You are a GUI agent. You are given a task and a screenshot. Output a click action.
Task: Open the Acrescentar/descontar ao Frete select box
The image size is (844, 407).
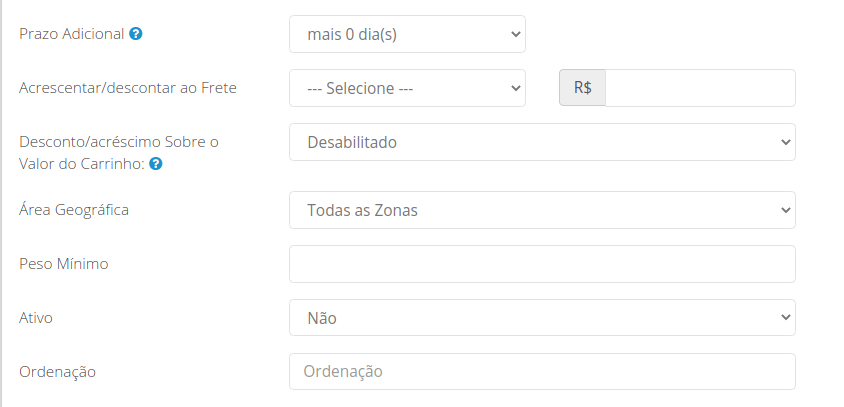[x=407, y=88]
